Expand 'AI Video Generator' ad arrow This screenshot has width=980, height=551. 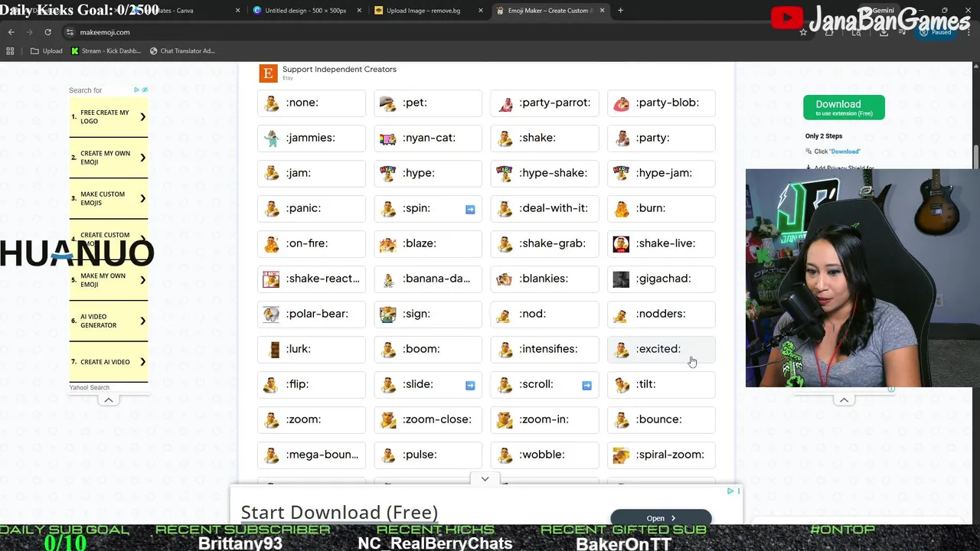(142, 321)
